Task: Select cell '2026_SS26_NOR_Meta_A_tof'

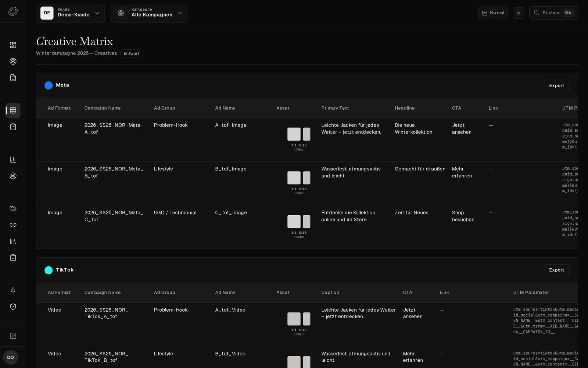Action: pyautogui.click(x=114, y=128)
